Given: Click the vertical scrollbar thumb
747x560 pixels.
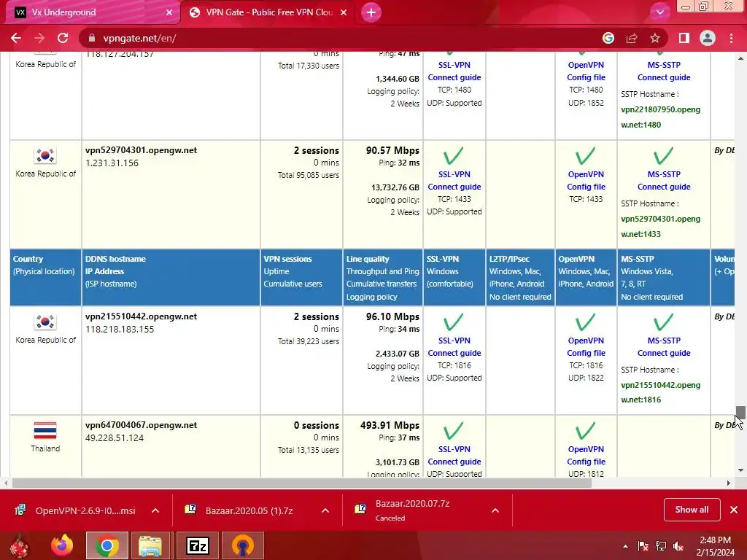Looking at the screenshot, I should click(x=740, y=413).
